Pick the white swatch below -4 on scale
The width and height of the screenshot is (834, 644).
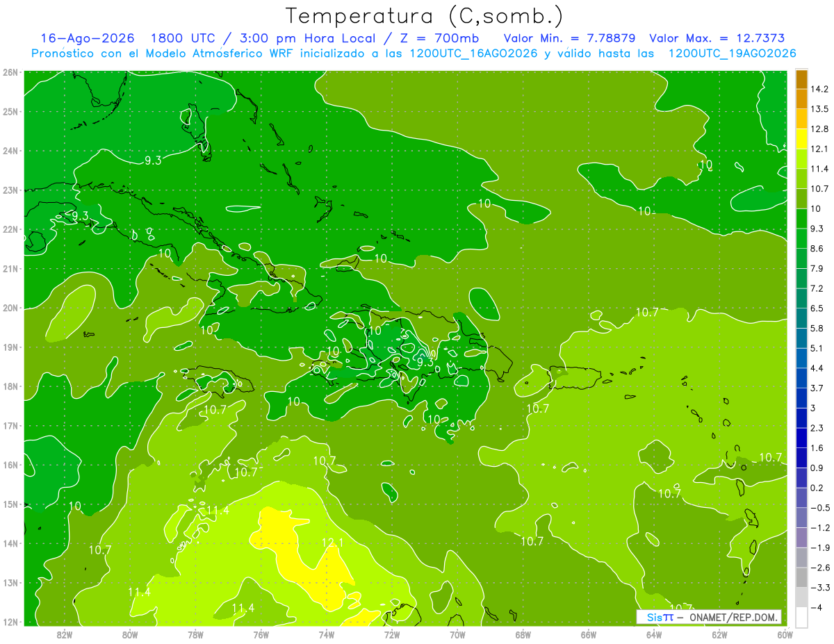pos(801,617)
